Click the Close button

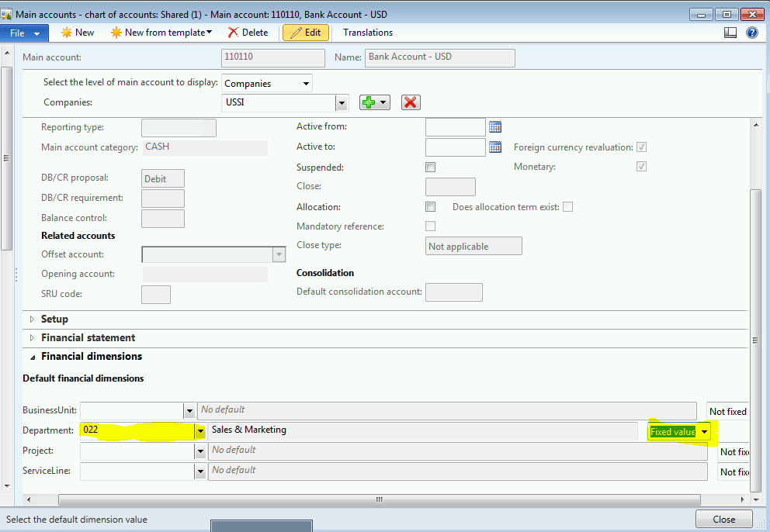[x=723, y=519]
